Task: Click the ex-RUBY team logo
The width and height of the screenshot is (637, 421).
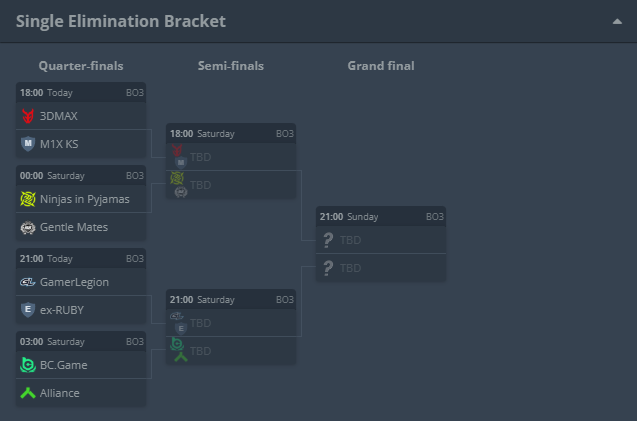Action: (x=28, y=310)
